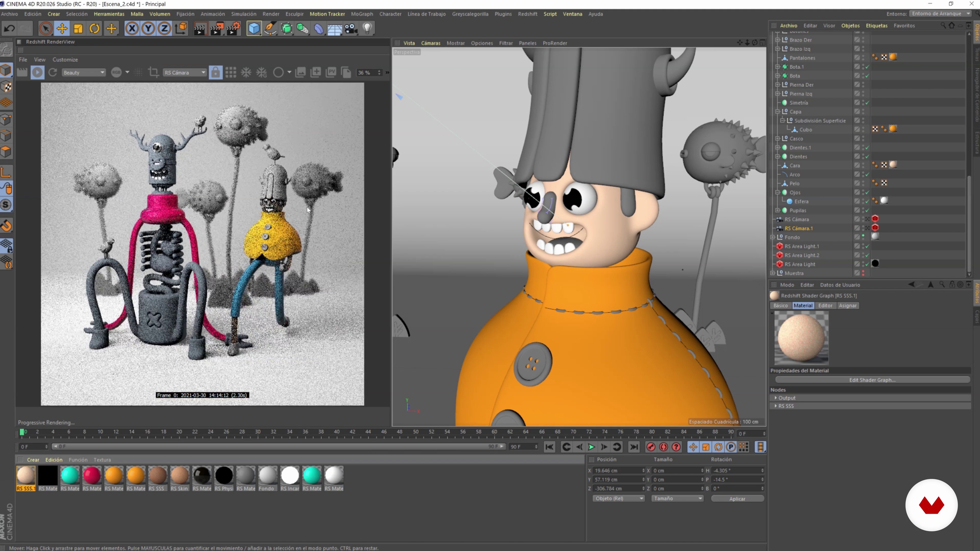This screenshot has height=551, width=980.
Task: Click the Aplicar button
Action: click(x=737, y=498)
